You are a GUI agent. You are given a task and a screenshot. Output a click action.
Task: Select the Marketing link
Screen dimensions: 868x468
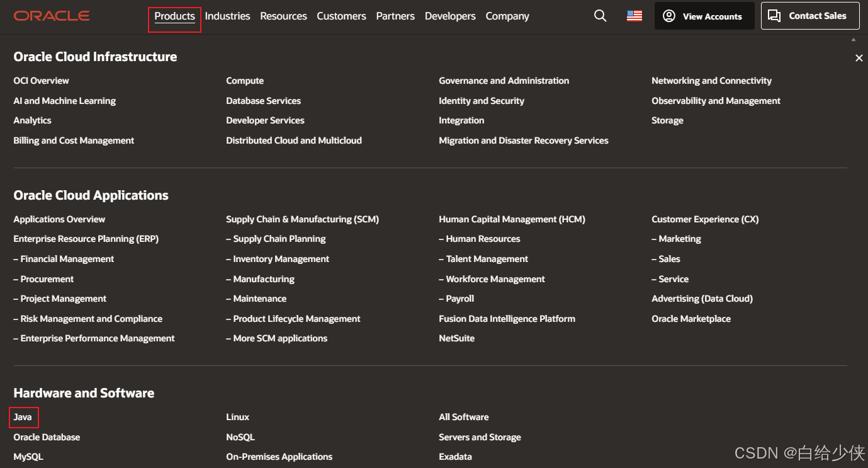coord(676,239)
